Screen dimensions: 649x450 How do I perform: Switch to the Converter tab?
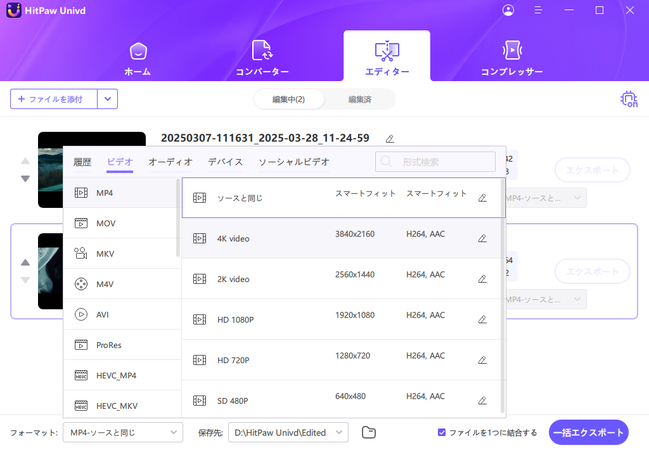coord(262,58)
